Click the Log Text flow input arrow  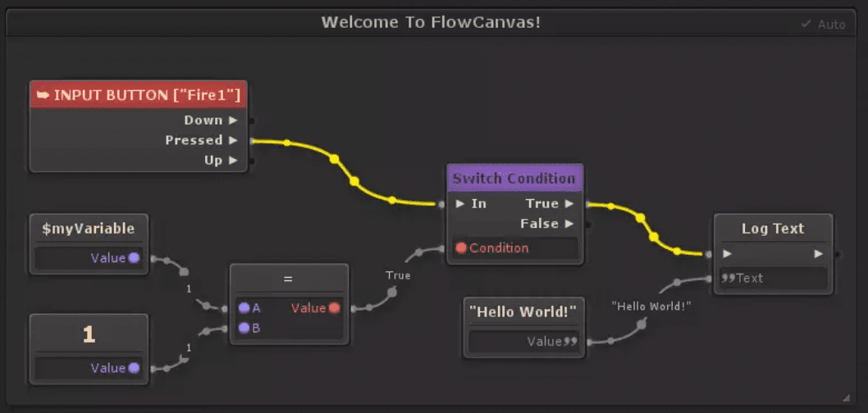(x=728, y=254)
